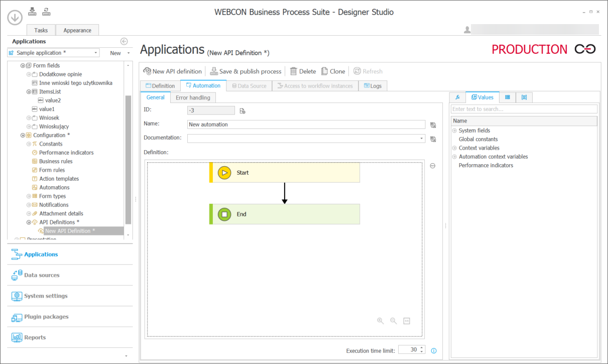Click the export icon next to the import icon
The width and height of the screenshot is (608, 364).
coord(46,11)
